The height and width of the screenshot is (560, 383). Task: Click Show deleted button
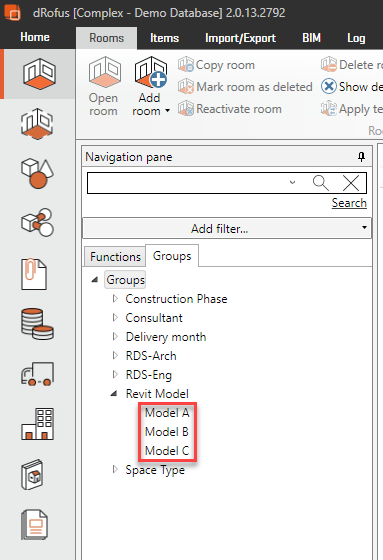pyautogui.click(x=352, y=86)
